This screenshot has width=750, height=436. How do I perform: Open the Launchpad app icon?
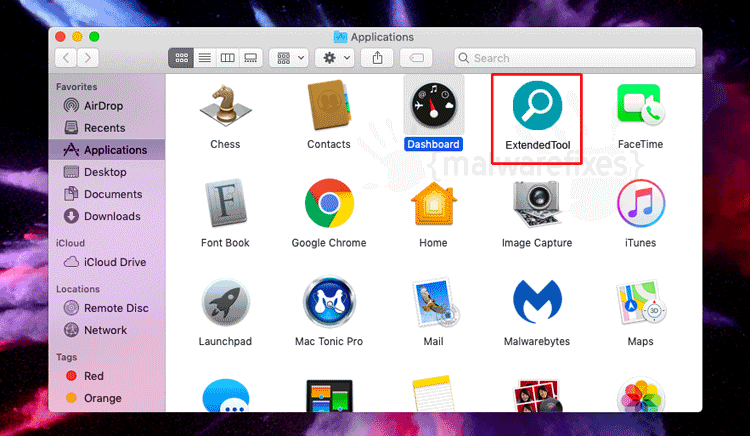pos(225,303)
